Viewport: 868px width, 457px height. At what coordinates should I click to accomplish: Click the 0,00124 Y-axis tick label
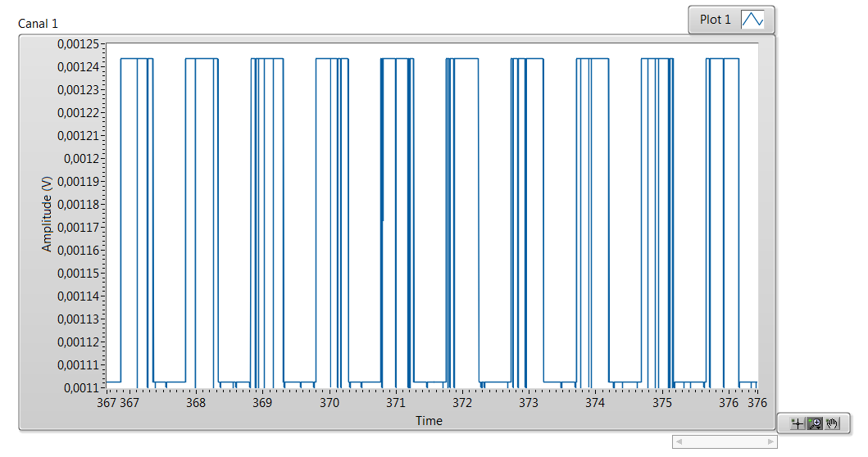click(78, 67)
